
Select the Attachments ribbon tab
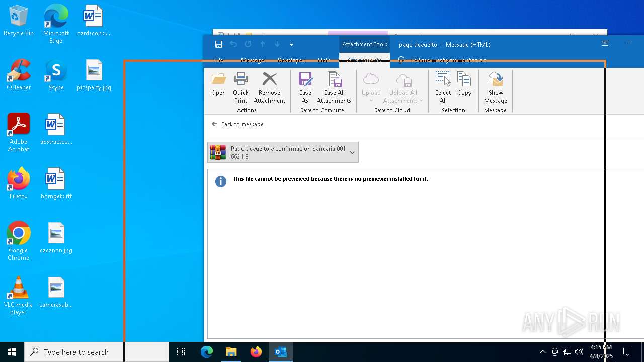coord(364,60)
